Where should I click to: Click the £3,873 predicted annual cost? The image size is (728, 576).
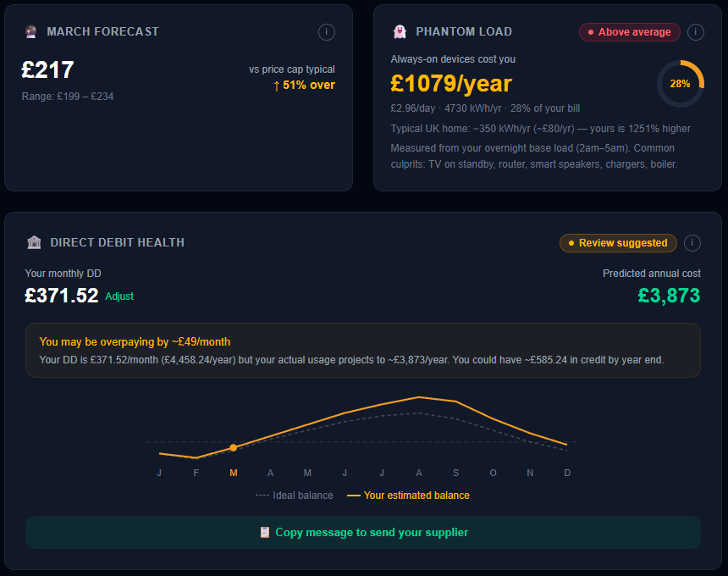click(x=669, y=296)
